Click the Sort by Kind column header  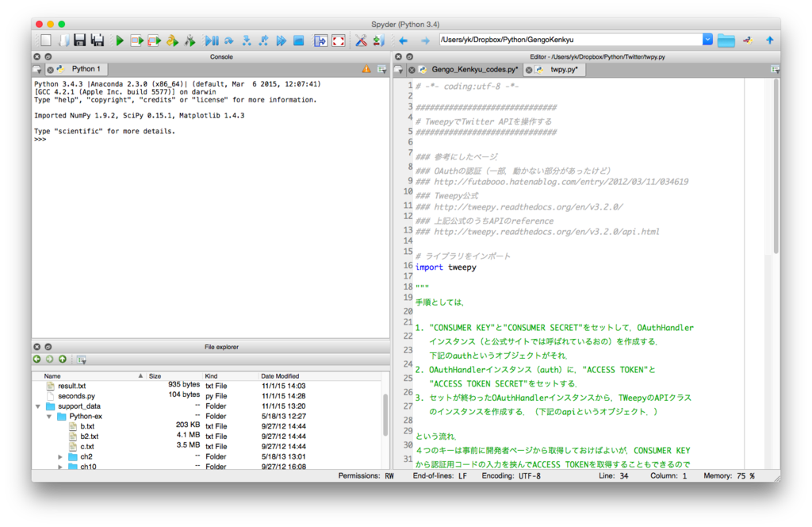230,375
